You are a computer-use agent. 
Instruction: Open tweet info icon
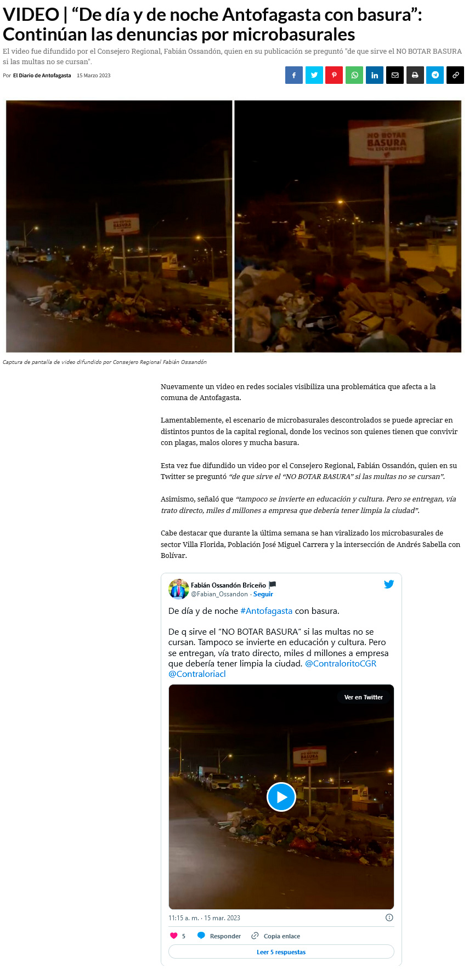click(x=389, y=918)
